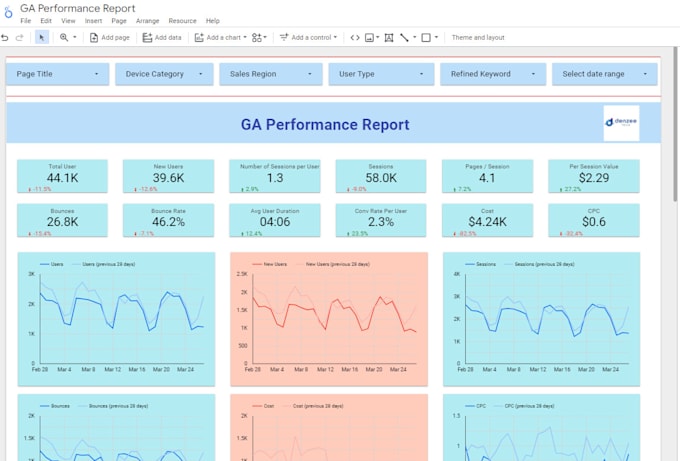Click the text box icon
Screen dimensions: 680x461
(389, 38)
